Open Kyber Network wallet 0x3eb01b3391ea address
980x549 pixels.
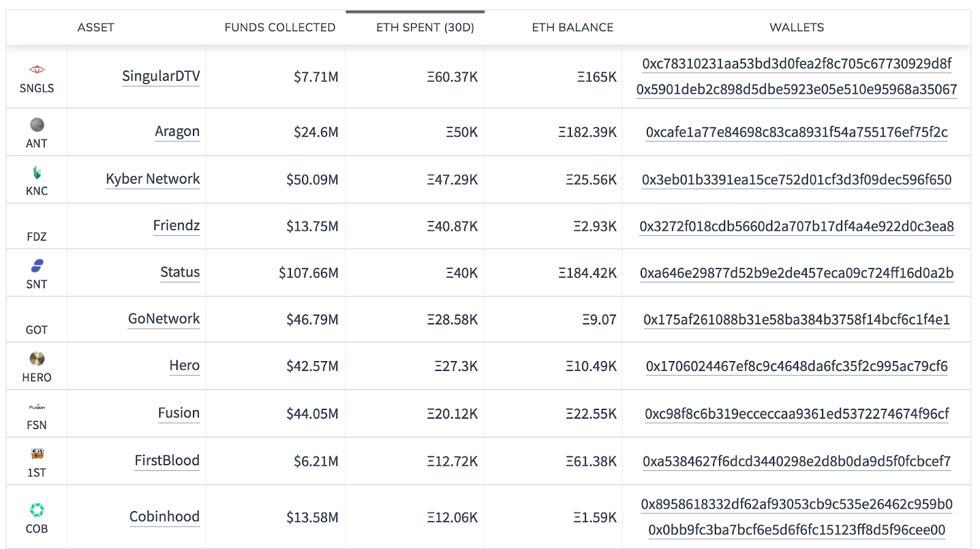coord(797,179)
